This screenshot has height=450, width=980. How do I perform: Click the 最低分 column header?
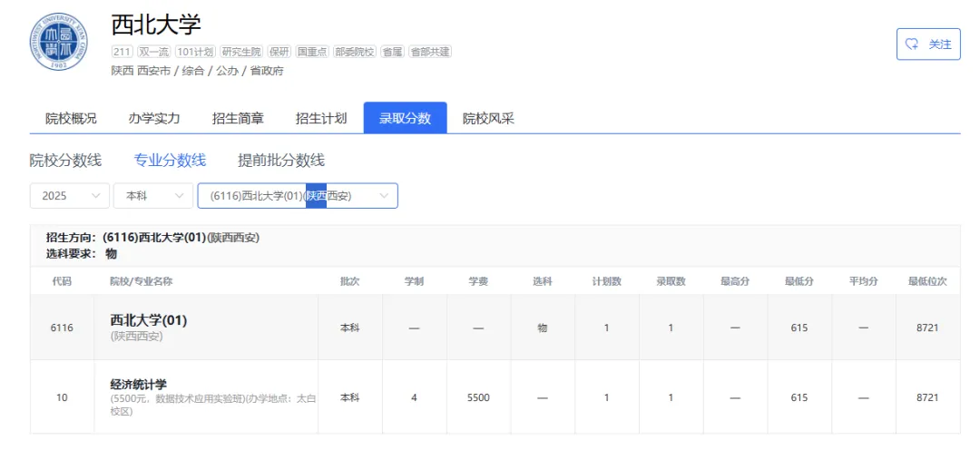pos(799,281)
